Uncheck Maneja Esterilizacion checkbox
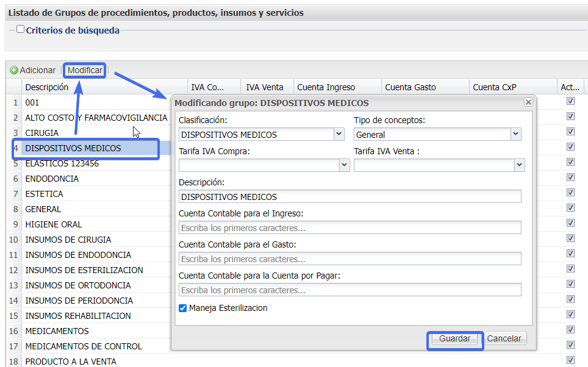Image resolution: width=588 pixels, height=367 pixels. coord(183,308)
